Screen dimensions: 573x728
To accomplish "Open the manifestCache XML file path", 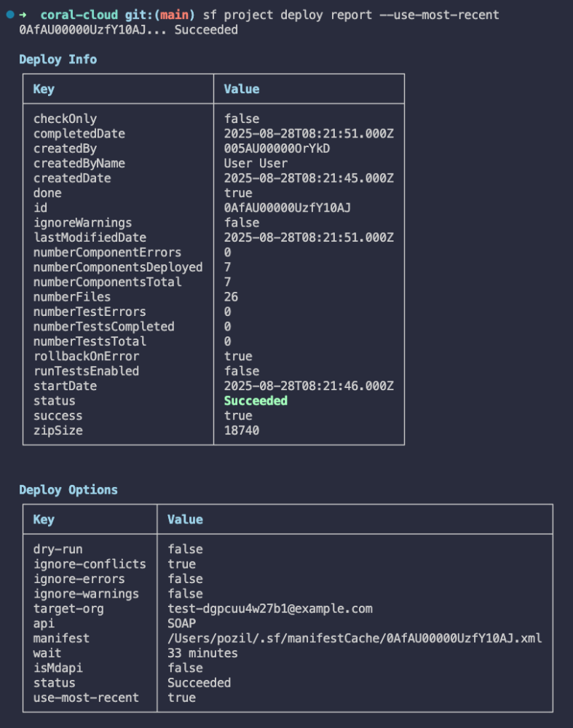I will (355, 638).
